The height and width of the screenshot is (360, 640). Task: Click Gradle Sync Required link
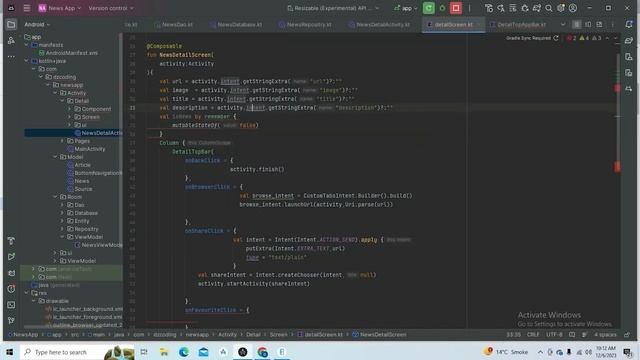528,38
